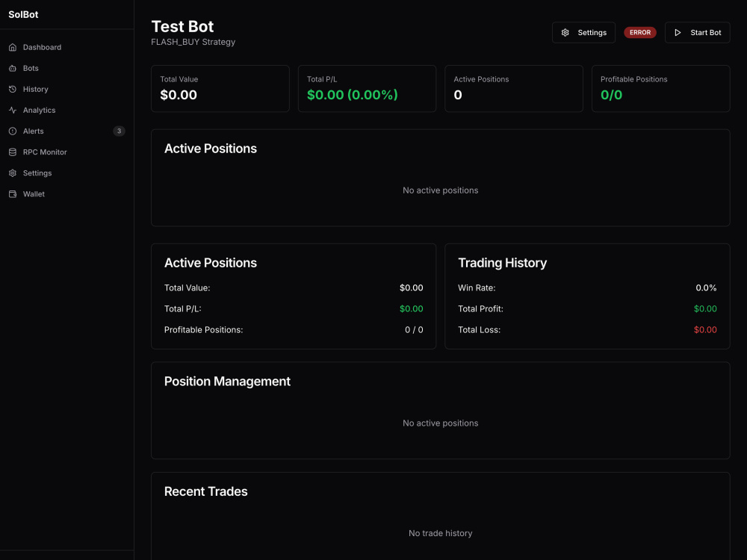Click the Total Value $0.00 card
747x560 pixels.
[220, 89]
